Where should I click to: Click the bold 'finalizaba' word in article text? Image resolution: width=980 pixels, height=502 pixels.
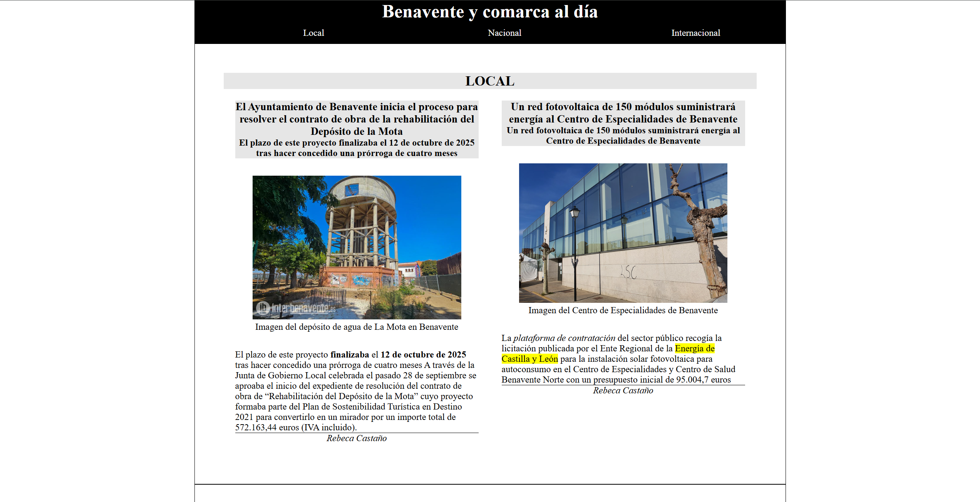(350, 355)
